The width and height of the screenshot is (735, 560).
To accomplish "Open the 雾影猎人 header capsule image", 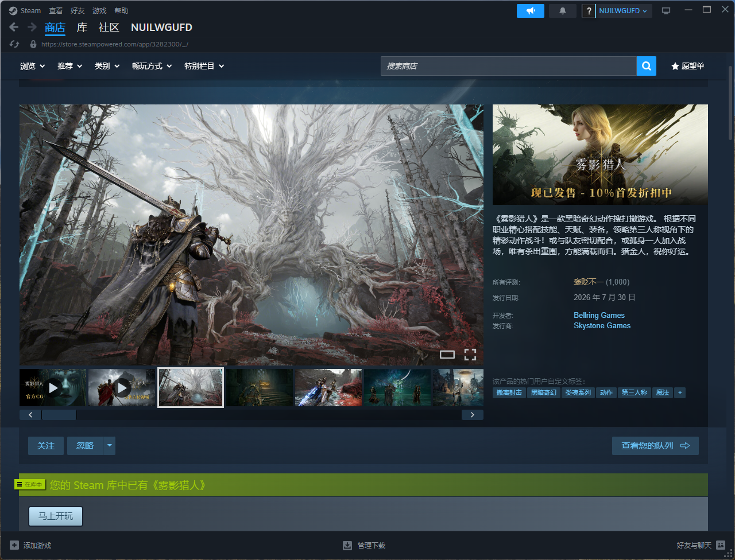I will pos(600,154).
